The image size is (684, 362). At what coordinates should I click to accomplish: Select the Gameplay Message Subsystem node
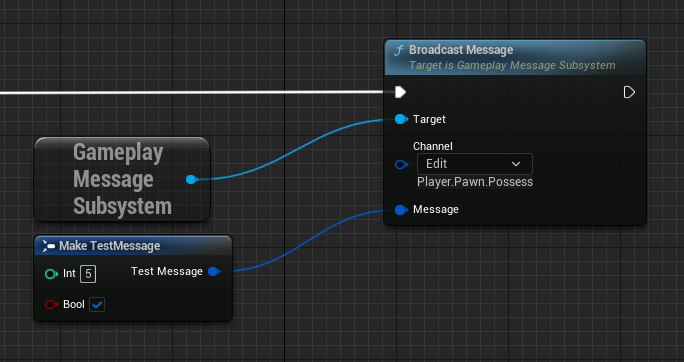pos(122,179)
